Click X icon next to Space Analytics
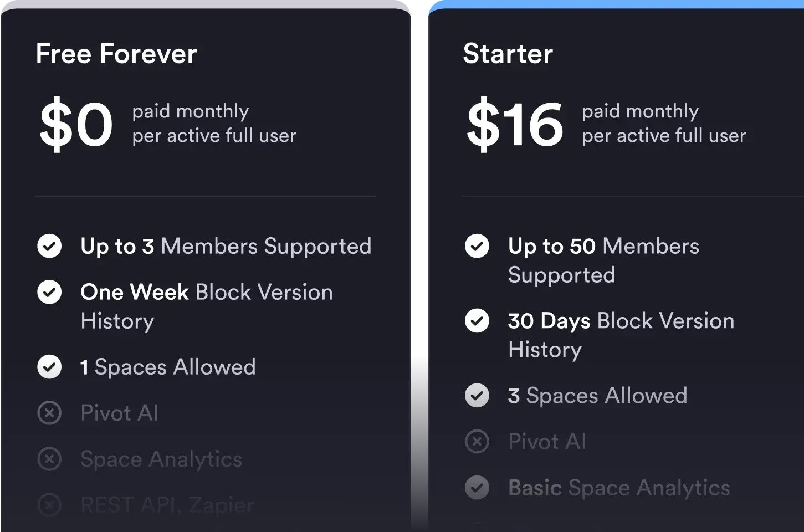Image resolution: width=804 pixels, height=532 pixels. pyautogui.click(x=49, y=459)
